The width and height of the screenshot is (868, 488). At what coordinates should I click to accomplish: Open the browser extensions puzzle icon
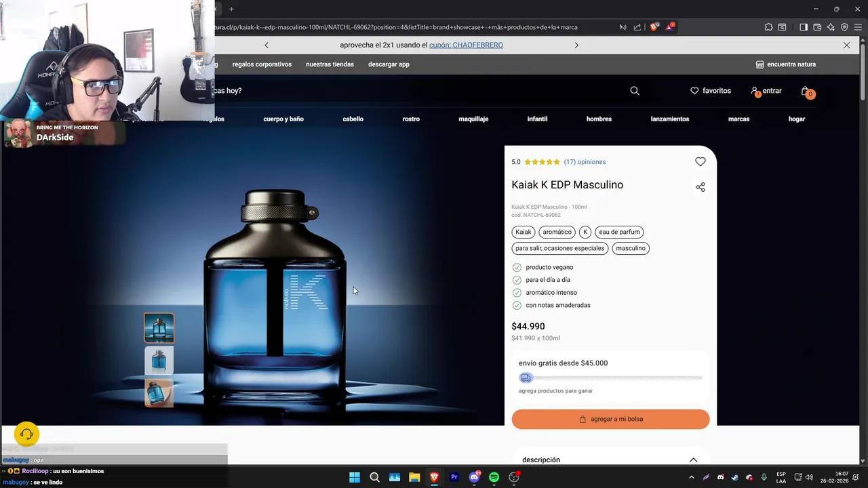(x=768, y=27)
